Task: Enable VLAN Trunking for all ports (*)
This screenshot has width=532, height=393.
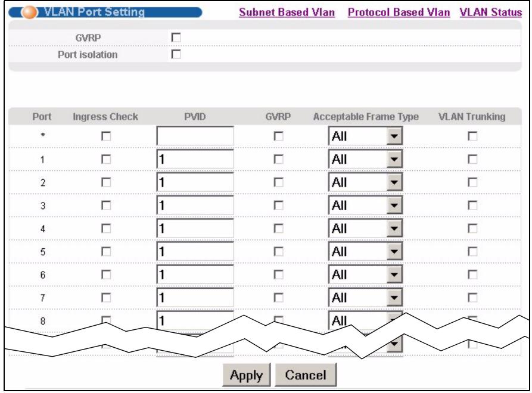Action: coord(472,136)
